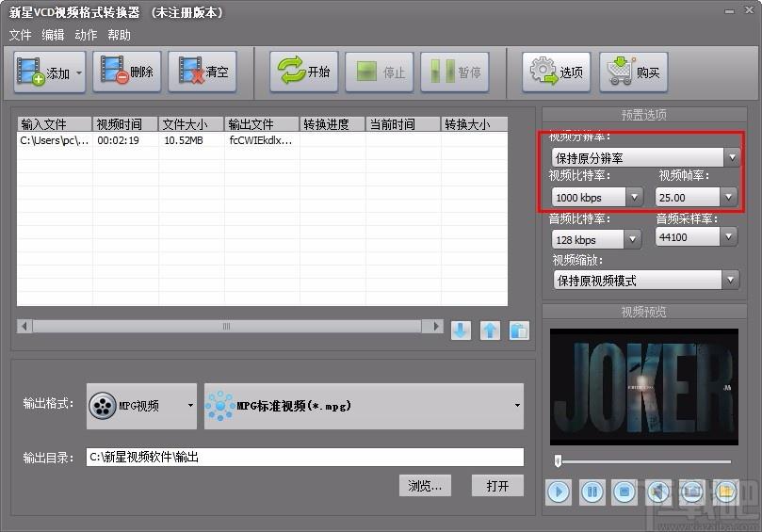Screen dimensions: 762x532
Task: Click the 输入文件 column header
Action: pyautogui.click(x=55, y=124)
